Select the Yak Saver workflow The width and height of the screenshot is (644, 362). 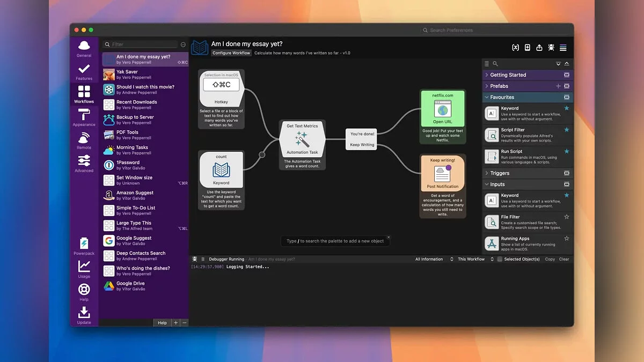[x=145, y=75]
